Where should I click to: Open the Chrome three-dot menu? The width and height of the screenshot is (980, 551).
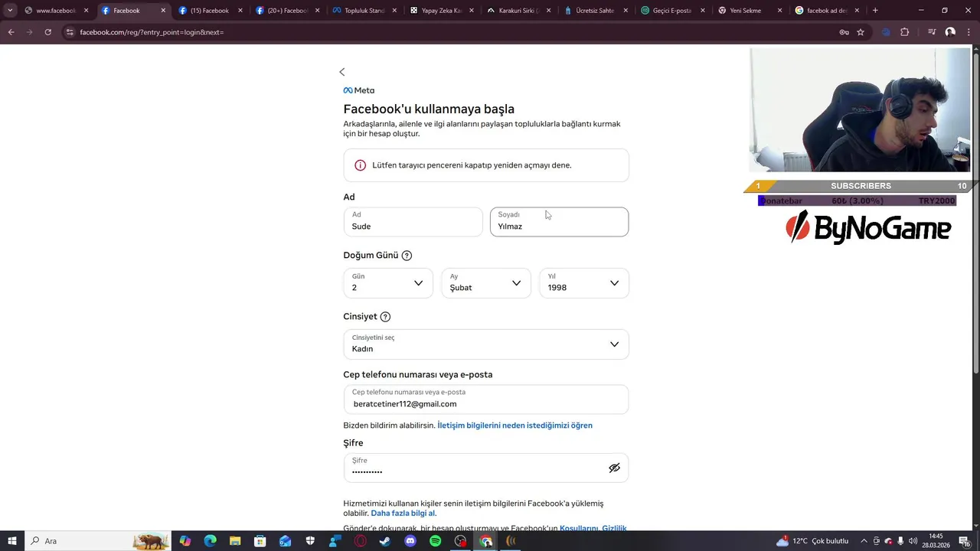[x=969, y=32]
